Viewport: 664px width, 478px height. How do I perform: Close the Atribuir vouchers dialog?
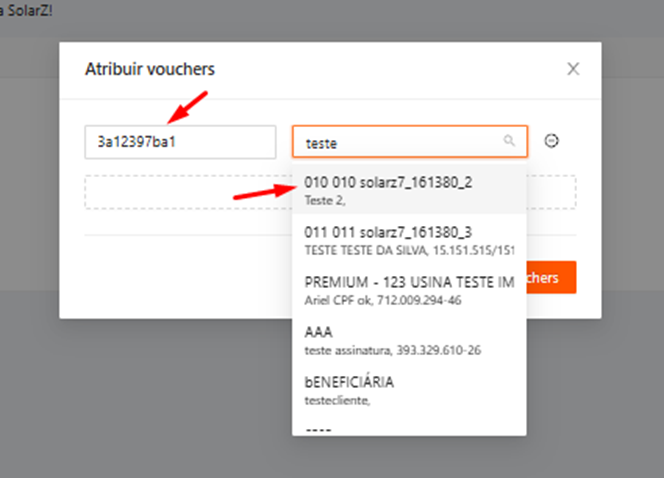tap(573, 69)
